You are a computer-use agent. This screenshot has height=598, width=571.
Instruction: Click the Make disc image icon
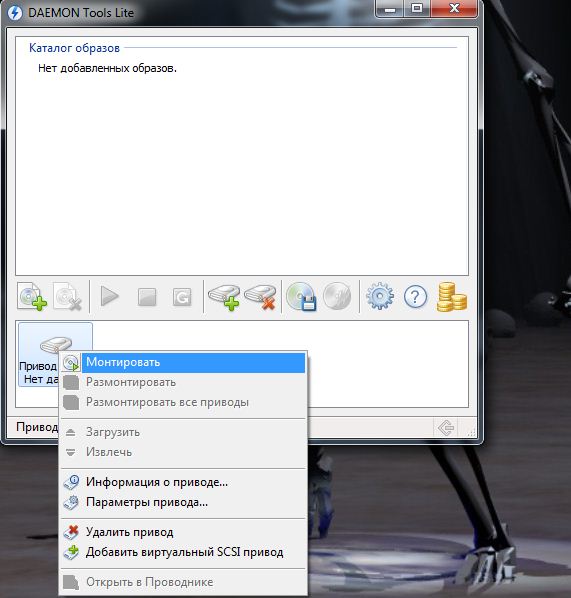301,296
